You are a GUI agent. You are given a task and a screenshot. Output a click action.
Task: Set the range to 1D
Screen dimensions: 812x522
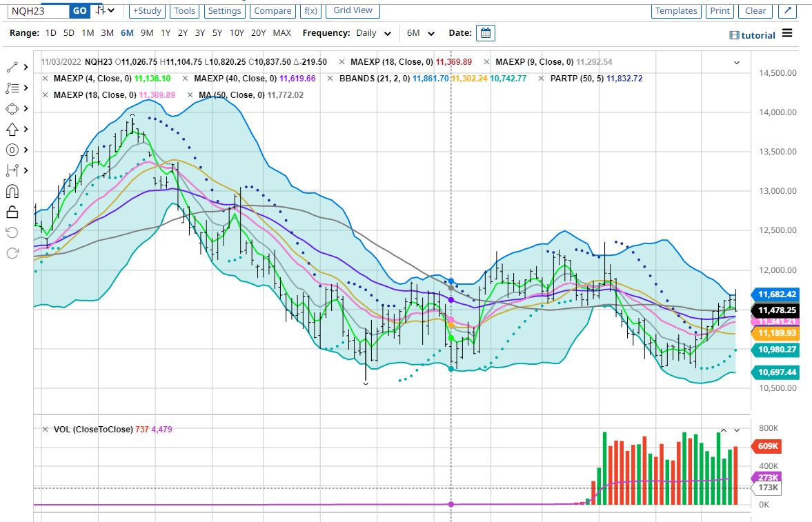51,33
